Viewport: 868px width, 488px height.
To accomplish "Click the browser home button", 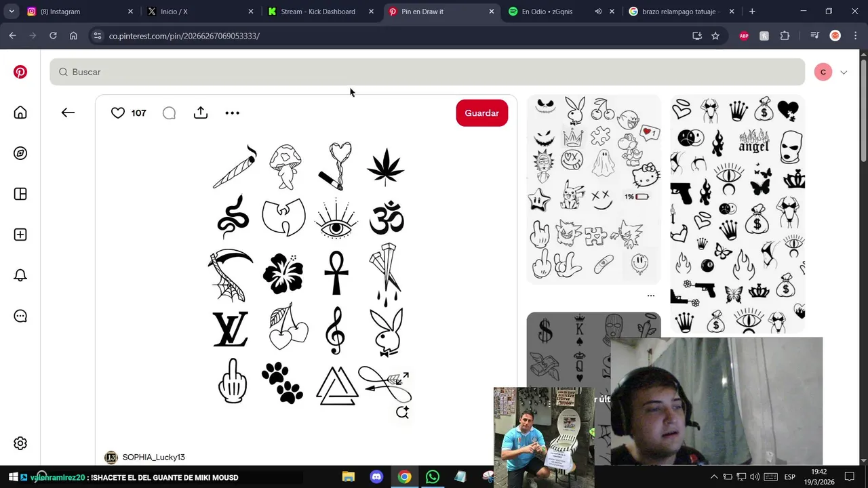I will point(73,36).
